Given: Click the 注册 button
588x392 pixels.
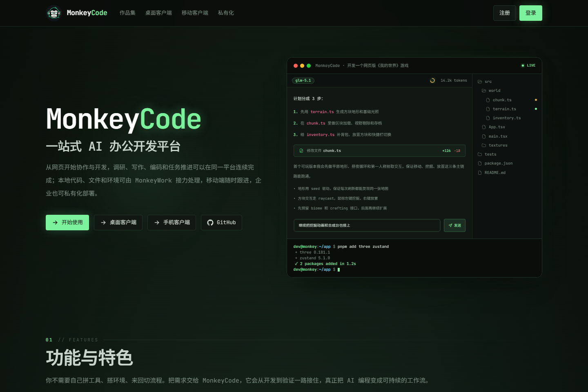Looking at the screenshot, I should pos(505,13).
